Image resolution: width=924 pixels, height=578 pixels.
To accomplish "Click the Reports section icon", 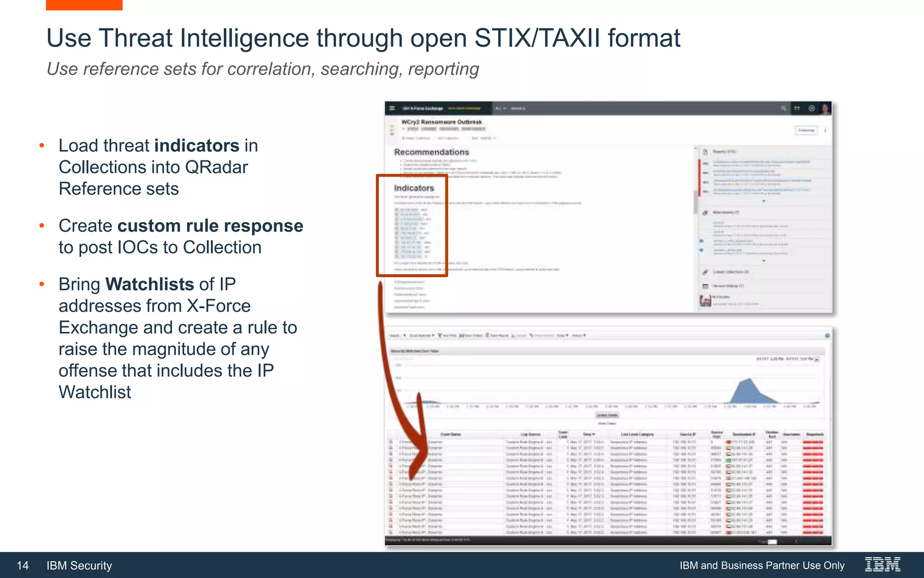I will (705, 152).
